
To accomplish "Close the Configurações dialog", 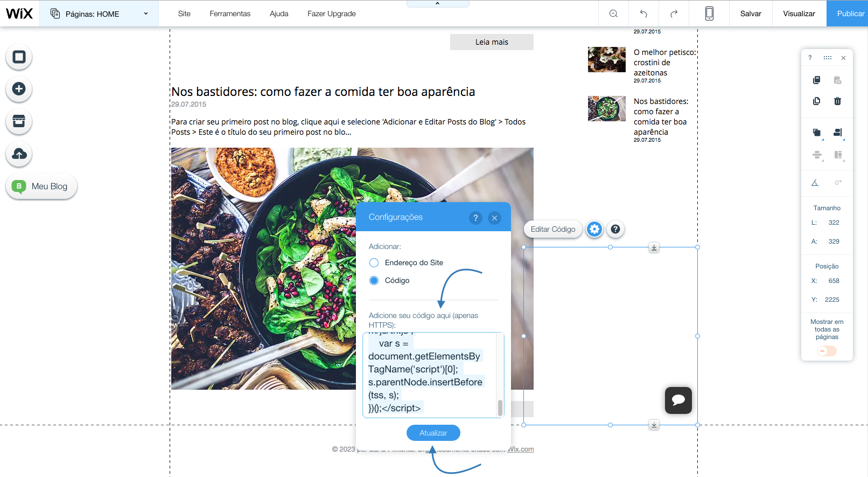I will pos(494,218).
